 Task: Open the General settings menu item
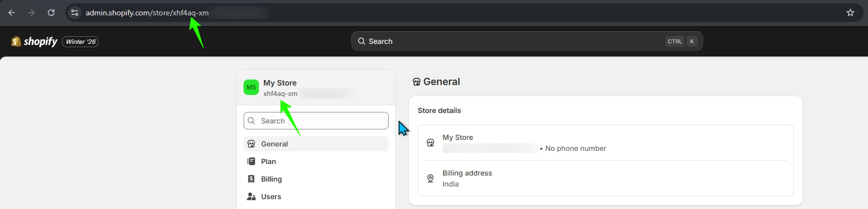(x=316, y=144)
